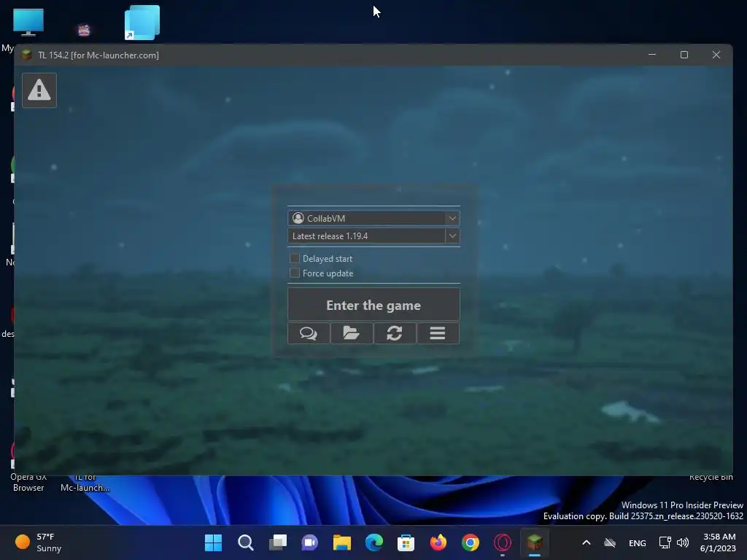Image resolution: width=747 pixels, height=560 pixels.
Task: Select the small pixel-art desktop icon
Action: [x=84, y=30]
